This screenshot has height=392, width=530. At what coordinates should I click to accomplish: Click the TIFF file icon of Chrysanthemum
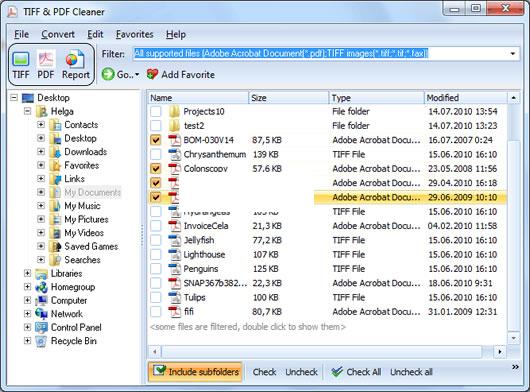(175, 154)
